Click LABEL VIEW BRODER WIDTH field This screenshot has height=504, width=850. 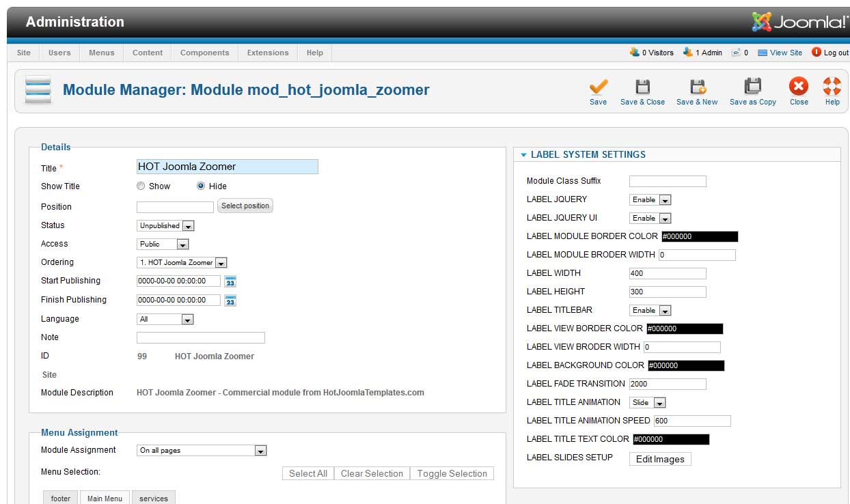click(682, 347)
